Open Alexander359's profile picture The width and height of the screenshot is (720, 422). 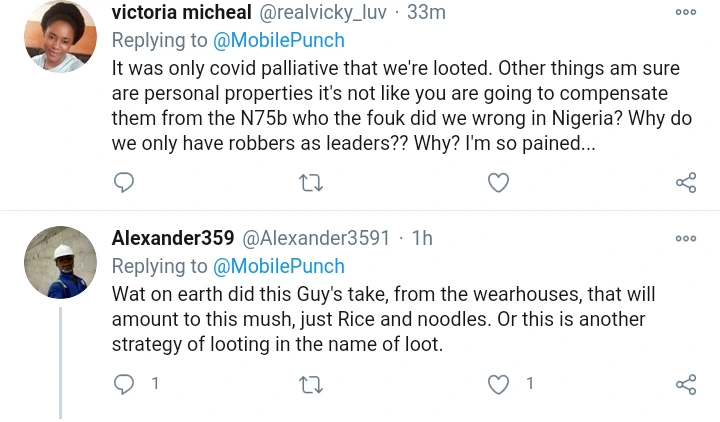click(60, 262)
